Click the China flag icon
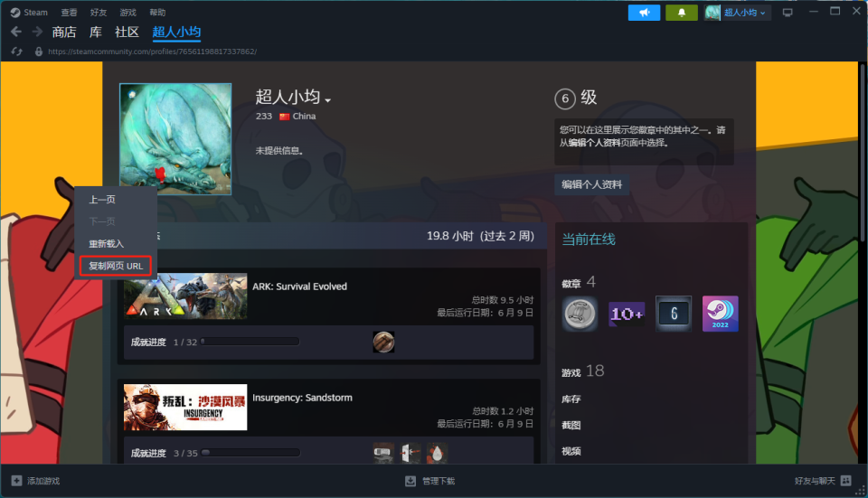This screenshot has width=868, height=498. (285, 117)
